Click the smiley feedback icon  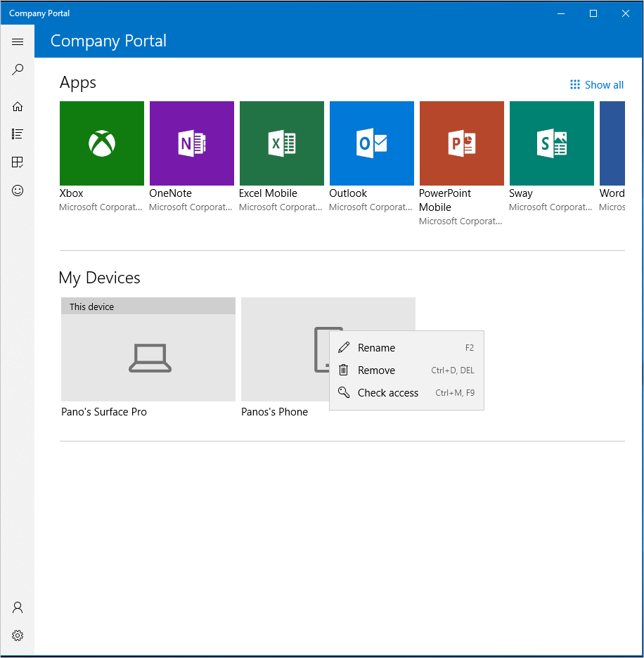pyautogui.click(x=17, y=191)
